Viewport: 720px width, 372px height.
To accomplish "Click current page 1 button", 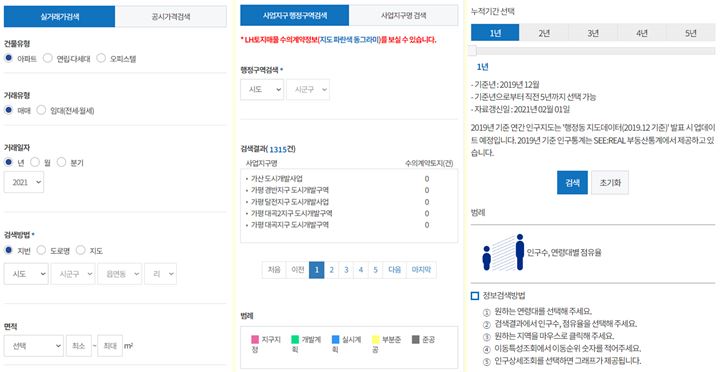I will pos(317,270).
